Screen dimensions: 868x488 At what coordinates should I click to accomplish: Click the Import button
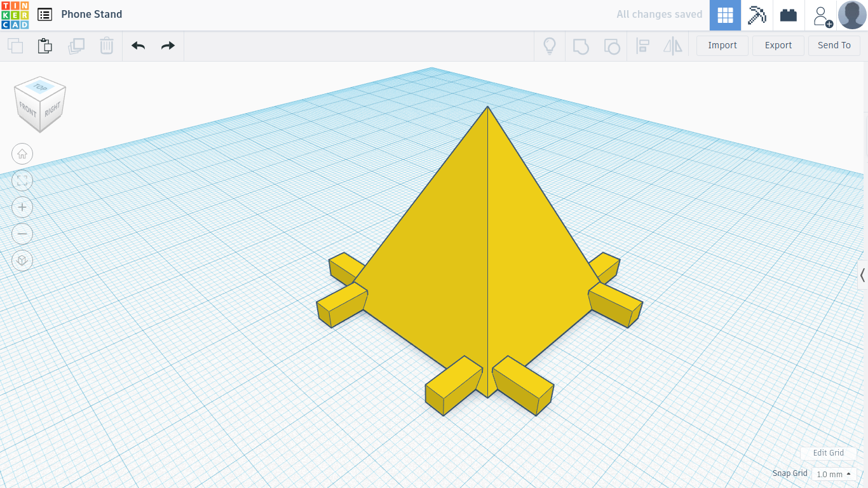[722, 46]
